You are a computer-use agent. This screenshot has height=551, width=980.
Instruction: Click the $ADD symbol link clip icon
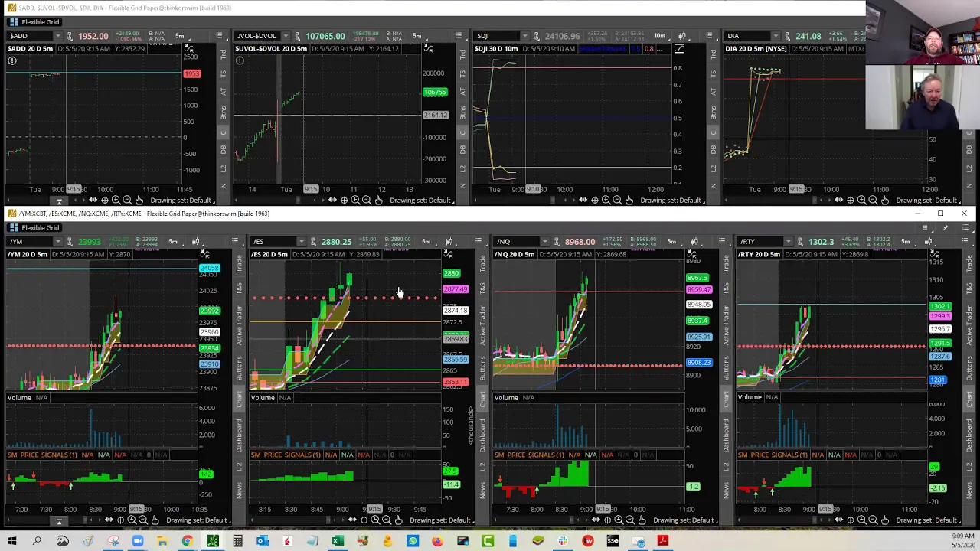pos(70,36)
